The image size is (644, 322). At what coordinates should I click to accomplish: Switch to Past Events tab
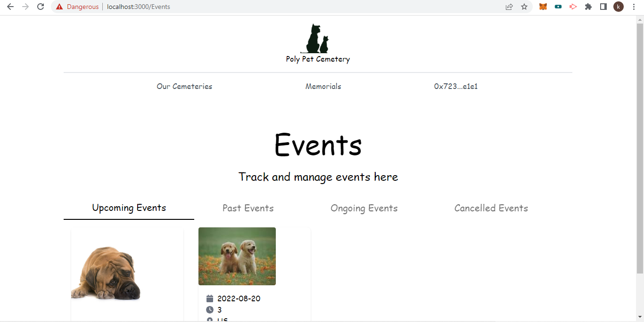pyautogui.click(x=248, y=209)
